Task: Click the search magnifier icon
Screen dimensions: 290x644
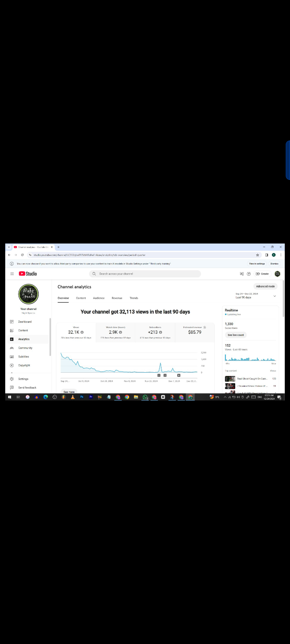Action: (94, 274)
